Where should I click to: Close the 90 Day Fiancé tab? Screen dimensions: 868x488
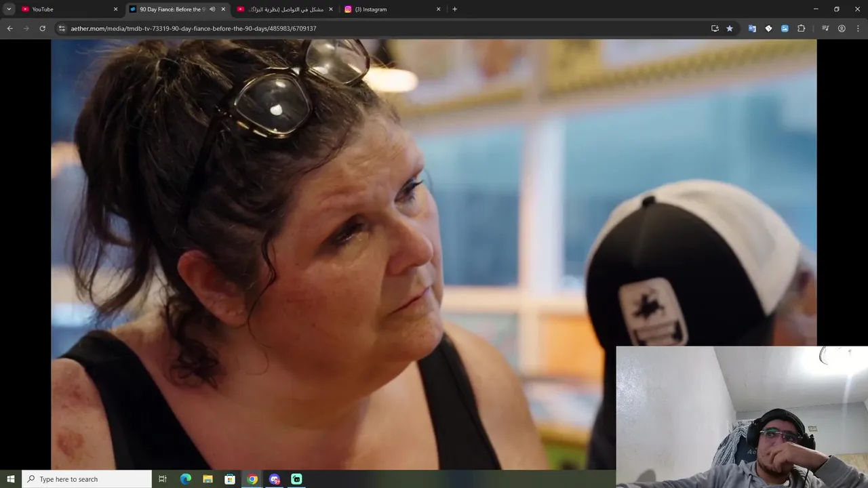[x=223, y=9]
